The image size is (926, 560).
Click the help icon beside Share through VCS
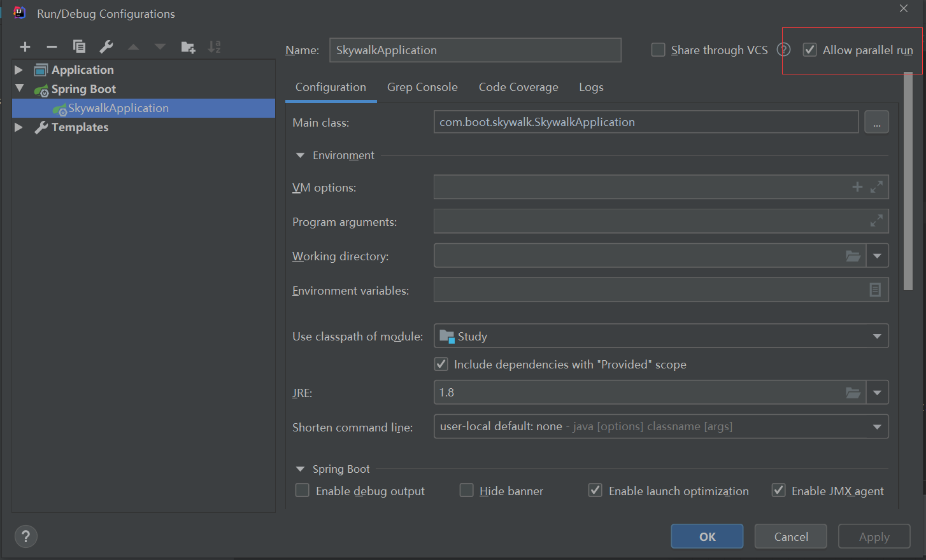coord(783,50)
